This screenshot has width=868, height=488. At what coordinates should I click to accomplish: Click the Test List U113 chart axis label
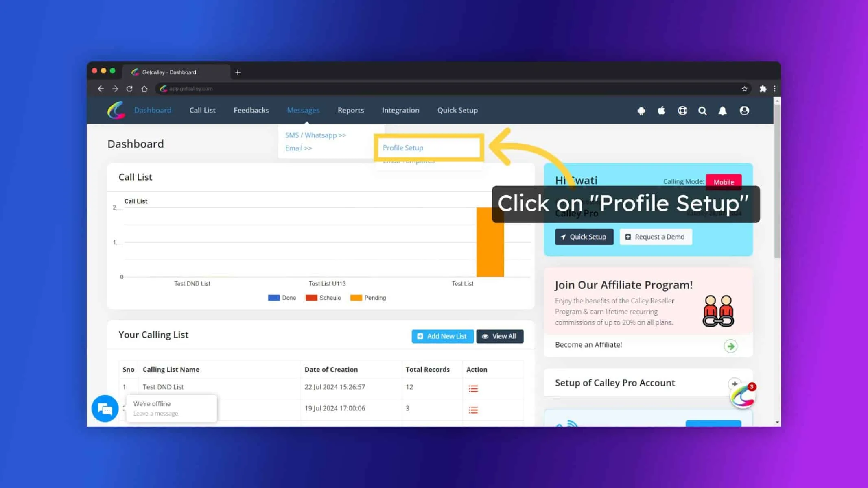click(327, 283)
